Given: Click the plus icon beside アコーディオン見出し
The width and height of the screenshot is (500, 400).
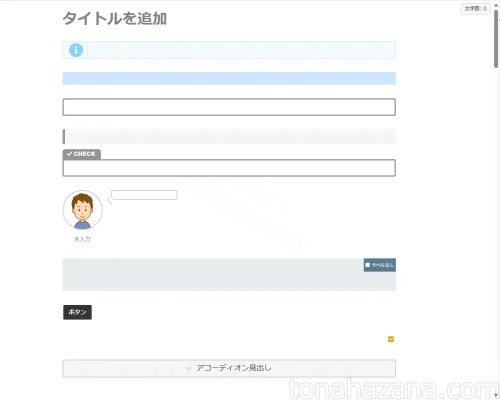Looking at the screenshot, I should pyautogui.click(x=189, y=368).
